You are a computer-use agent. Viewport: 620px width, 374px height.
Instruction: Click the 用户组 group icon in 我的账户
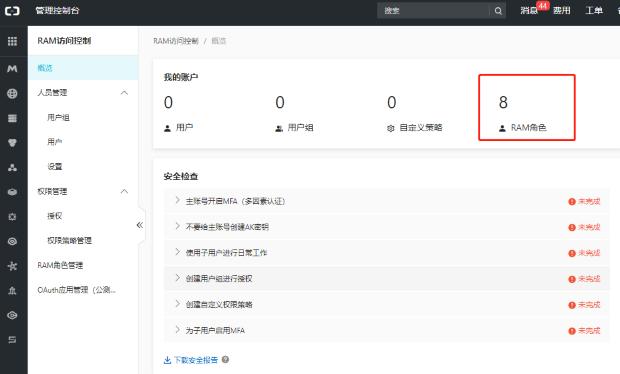(x=279, y=128)
